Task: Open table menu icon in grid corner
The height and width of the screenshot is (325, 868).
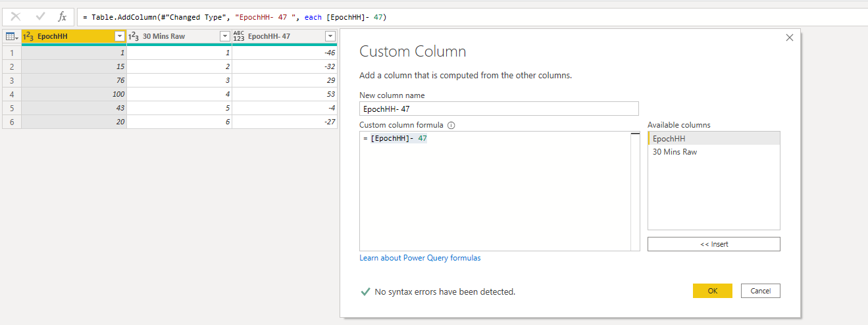Action: pos(12,36)
